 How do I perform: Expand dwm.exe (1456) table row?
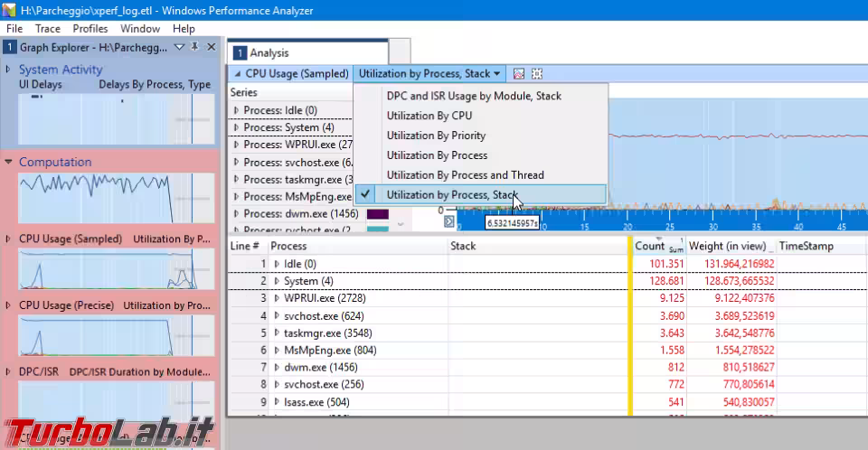277,368
